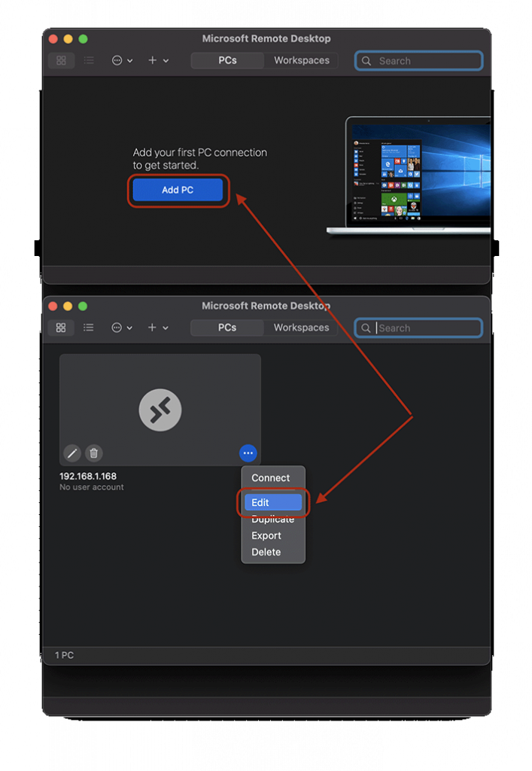
Task: Click the laptop illustration in top window
Action: [x=409, y=176]
